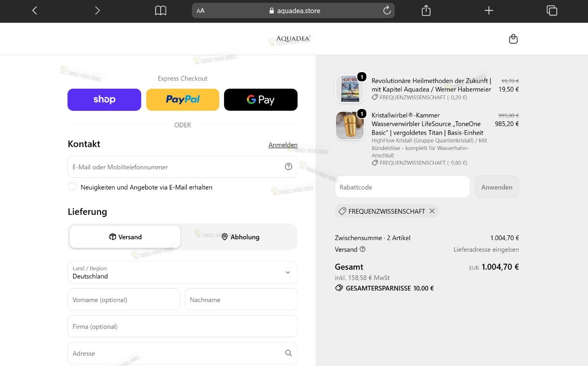Click the help icon in the email field

(289, 166)
